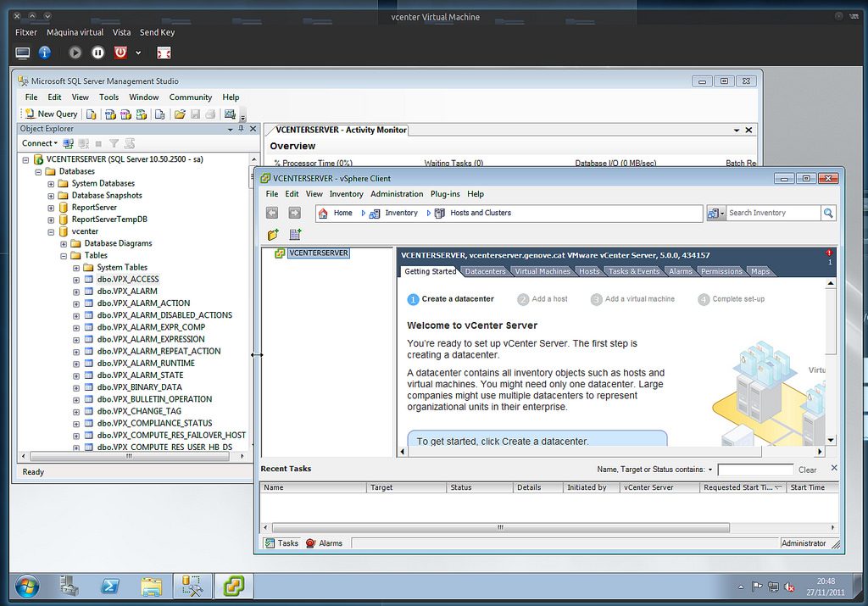Open the Inventory menu in vSphere Client
The image size is (868, 606).
click(346, 194)
